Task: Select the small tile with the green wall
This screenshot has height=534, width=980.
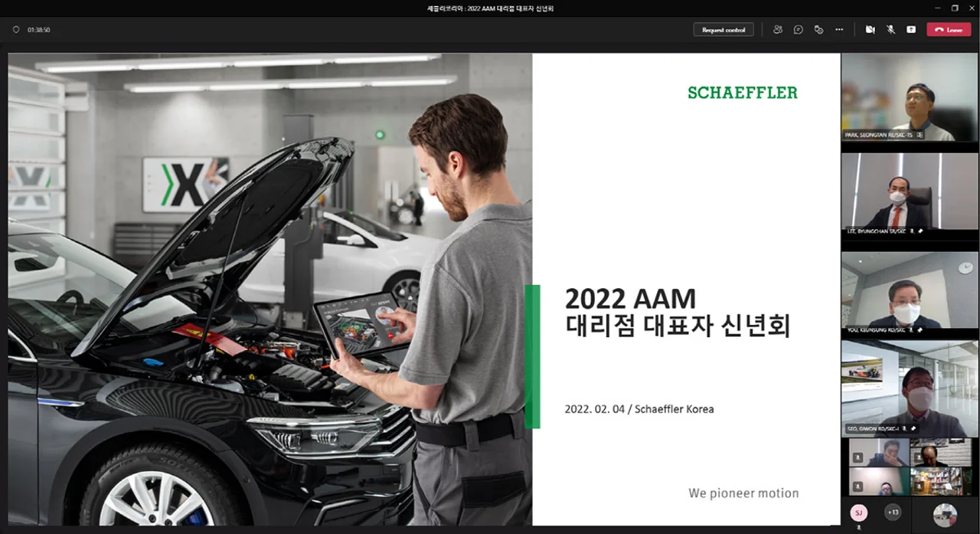Action: click(x=879, y=482)
